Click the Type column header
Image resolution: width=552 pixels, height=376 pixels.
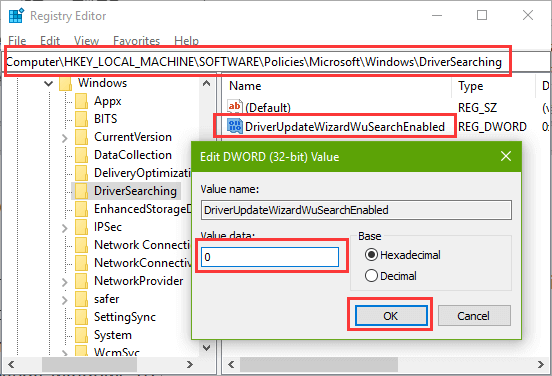point(471,86)
